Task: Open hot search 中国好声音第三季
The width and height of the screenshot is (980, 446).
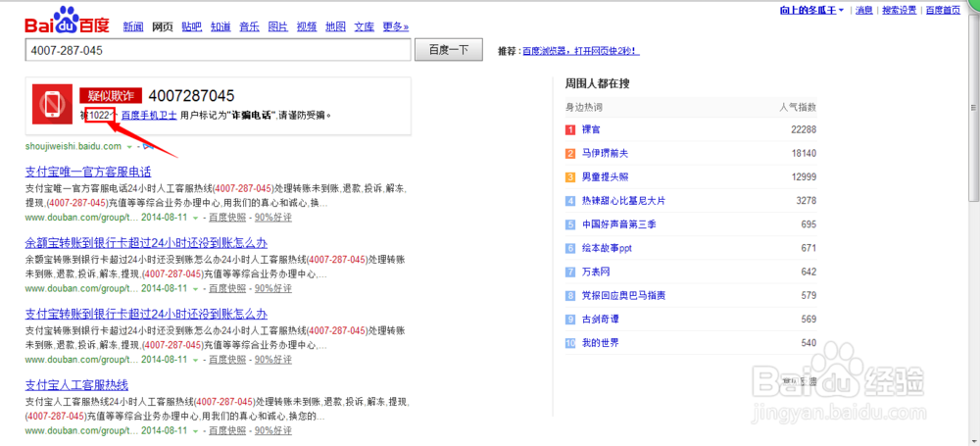Action: click(x=619, y=224)
